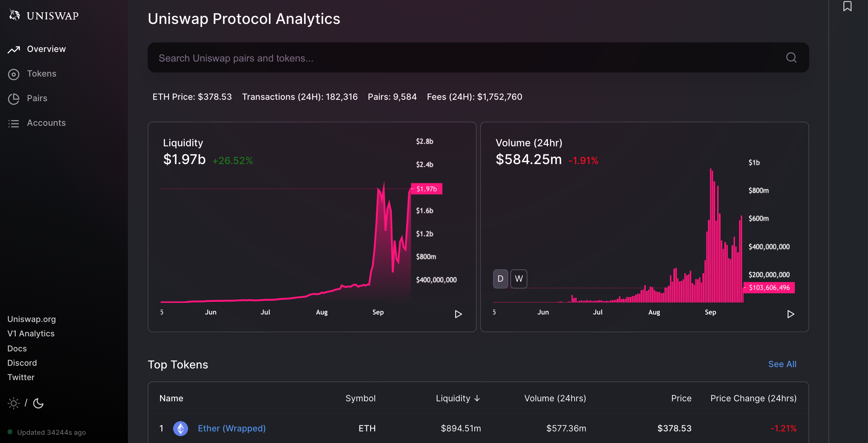Click the Updated 34244s ago status
Viewport: 868px width, 443px height.
point(51,432)
